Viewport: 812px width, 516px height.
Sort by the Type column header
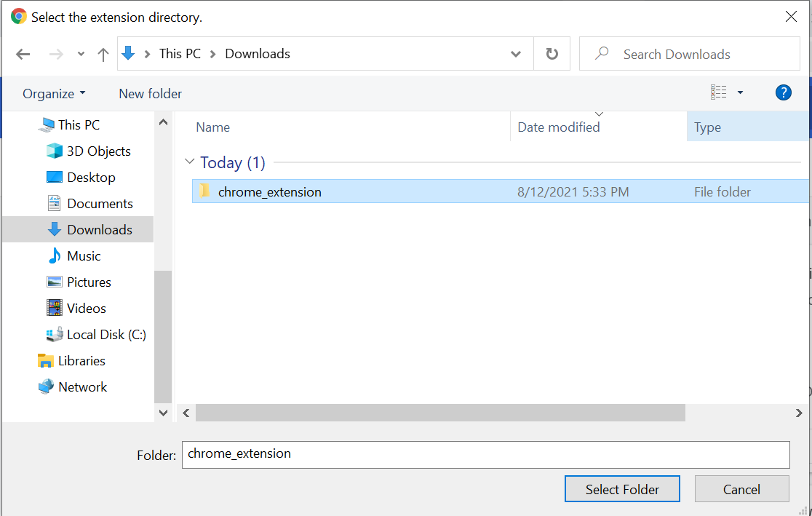[749, 127]
